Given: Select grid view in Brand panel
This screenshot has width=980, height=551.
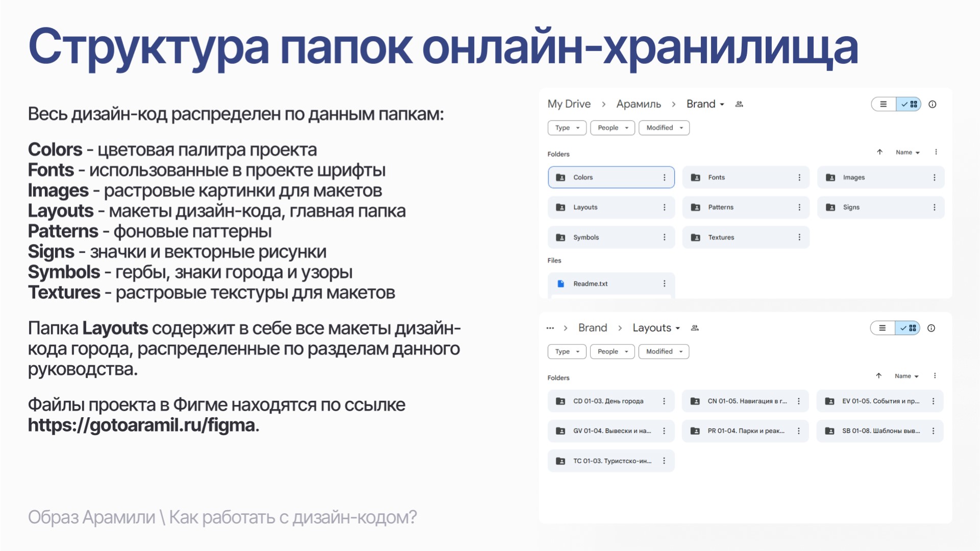Looking at the screenshot, I should [909, 104].
